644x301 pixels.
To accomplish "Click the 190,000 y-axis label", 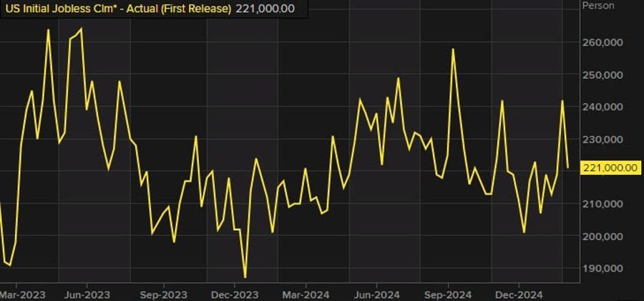I will pyautogui.click(x=602, y=269).
